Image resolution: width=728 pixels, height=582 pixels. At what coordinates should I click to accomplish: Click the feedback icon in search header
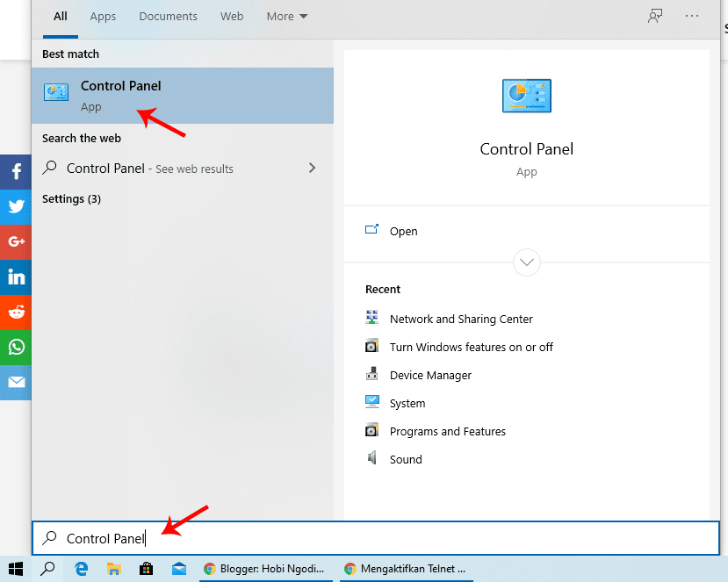655,17
